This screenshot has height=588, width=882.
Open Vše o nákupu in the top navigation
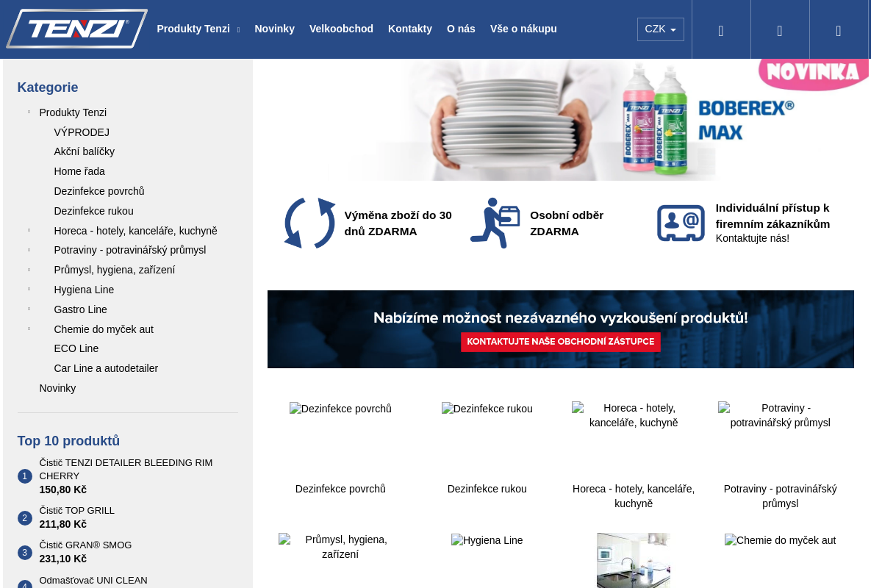[523, 29]
